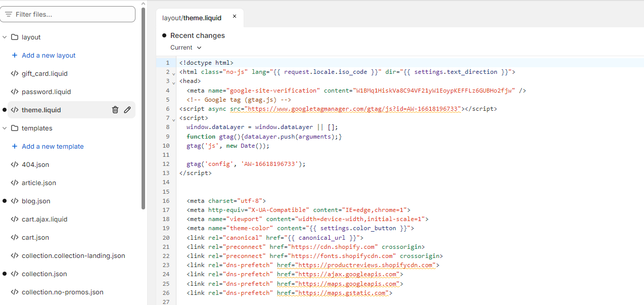644x305 pixels.
Task: Click the gtag('js', new Date()) line
Action: pyautogui.click(x=228, y=146)
